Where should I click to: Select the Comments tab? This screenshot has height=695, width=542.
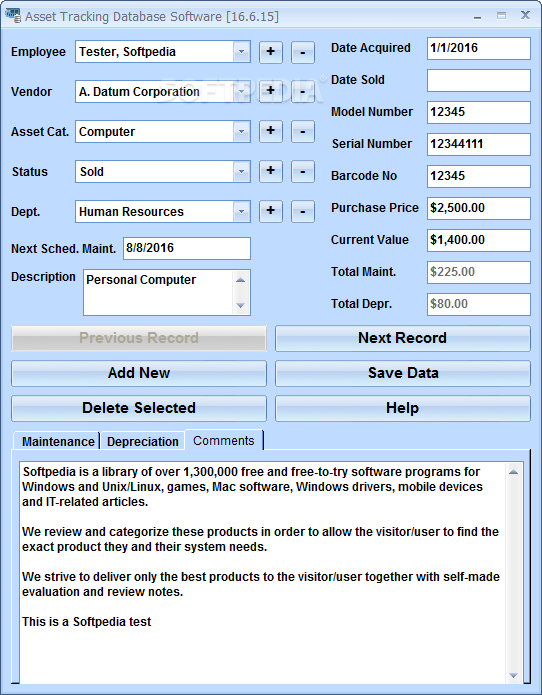(x=224, y=440)
